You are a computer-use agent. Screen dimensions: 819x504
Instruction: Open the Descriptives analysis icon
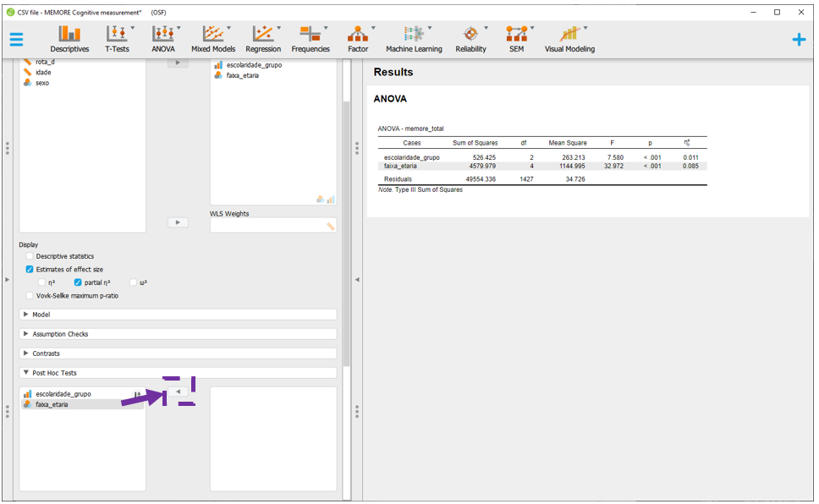[x=69, y=39]
